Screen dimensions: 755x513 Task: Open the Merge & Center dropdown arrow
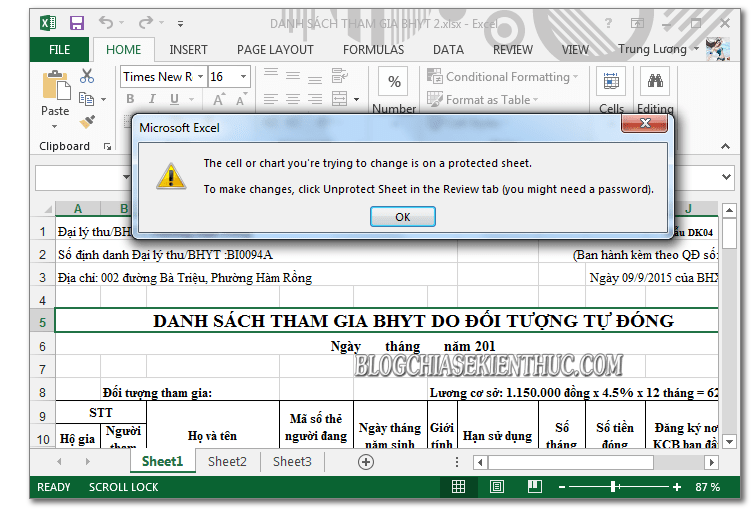[356, 99]
